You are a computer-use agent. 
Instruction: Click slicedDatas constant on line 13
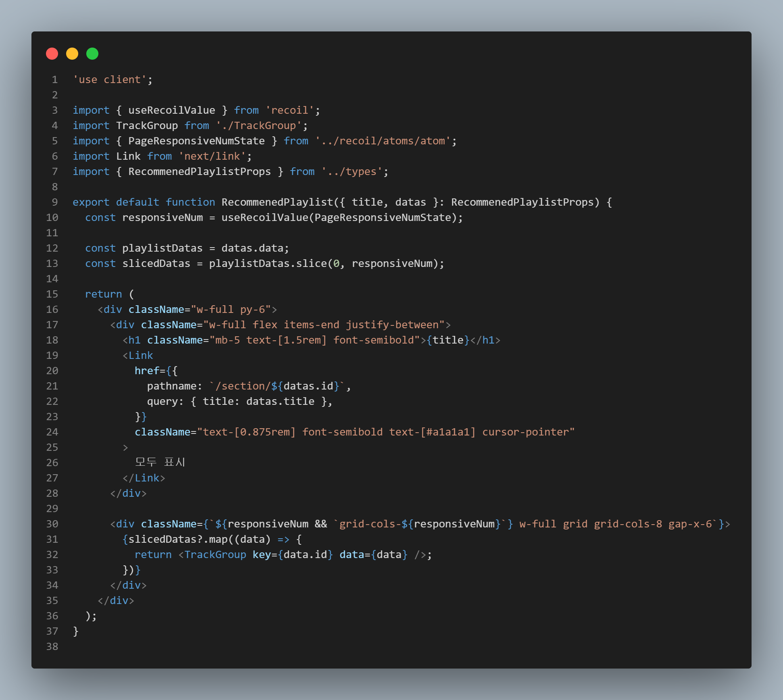click(x=156, y=263)
